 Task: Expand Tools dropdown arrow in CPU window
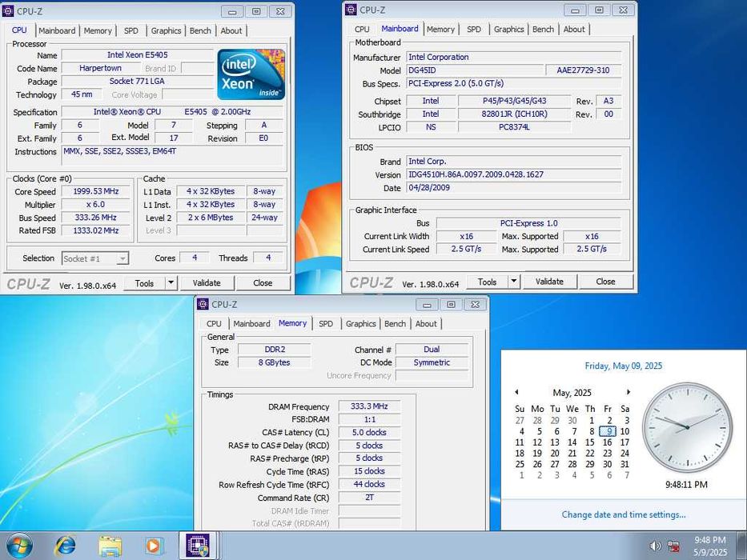(x=171, y=283)
